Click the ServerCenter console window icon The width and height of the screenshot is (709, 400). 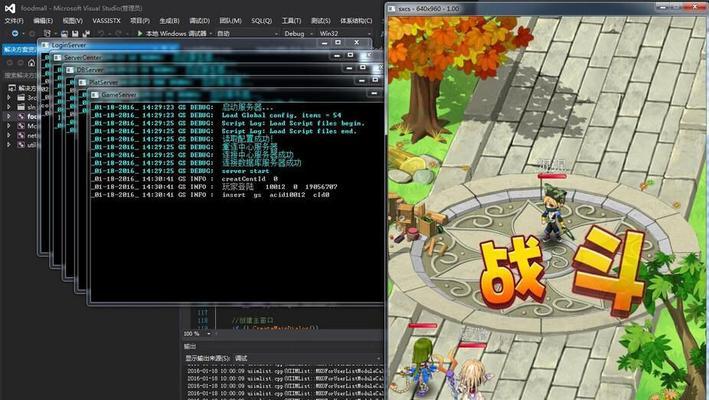pyautogui.click(x=57, y=58)
